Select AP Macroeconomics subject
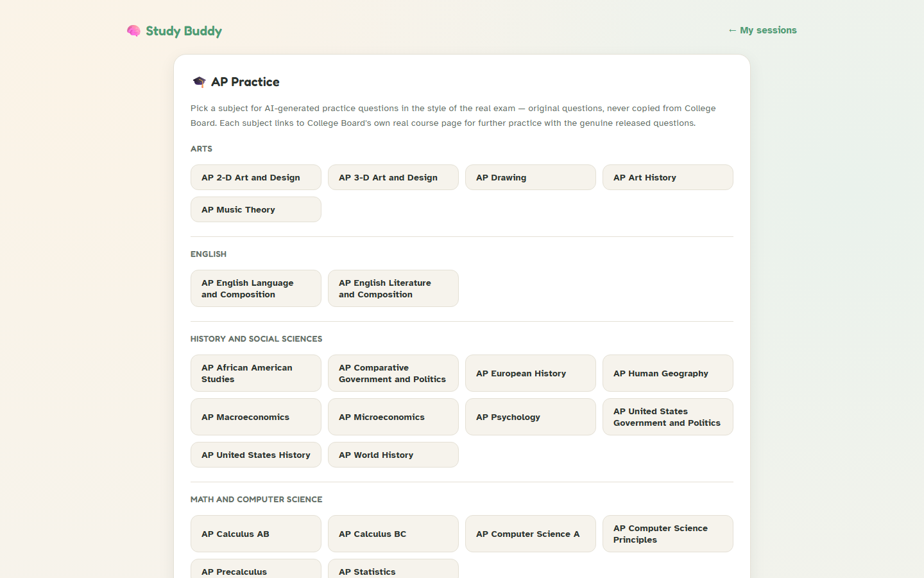 click(256, 417)
